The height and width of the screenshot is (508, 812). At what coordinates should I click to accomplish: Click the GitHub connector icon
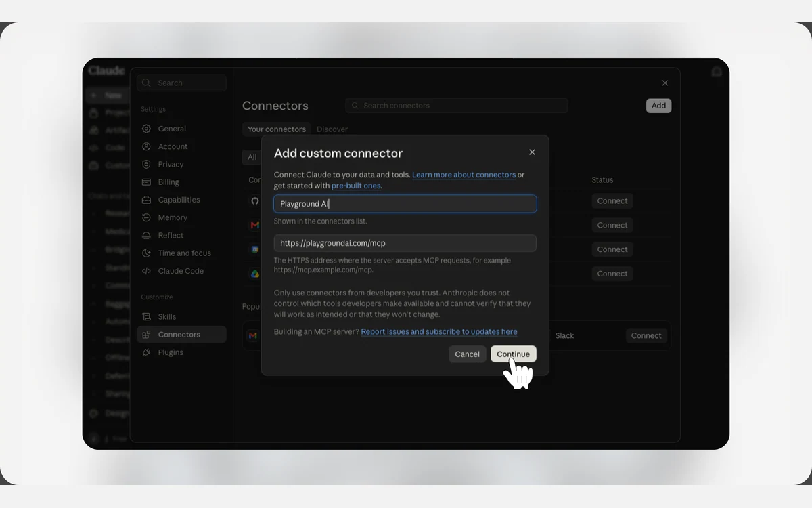pos(255,201)
